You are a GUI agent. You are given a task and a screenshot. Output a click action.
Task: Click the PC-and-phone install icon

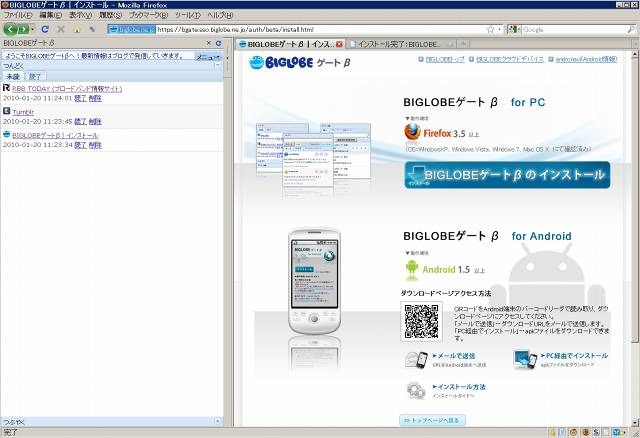click(x=525, y=360)
